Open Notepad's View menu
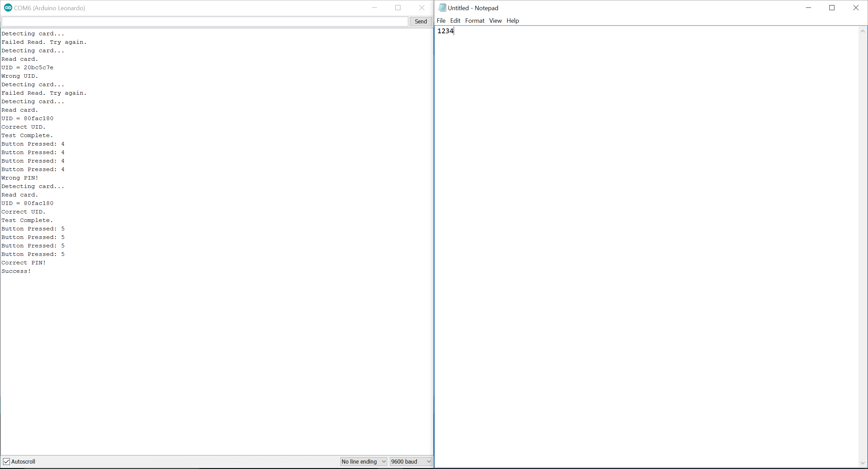This screenshot has width=868, height=469. click(x=495, y=21)
